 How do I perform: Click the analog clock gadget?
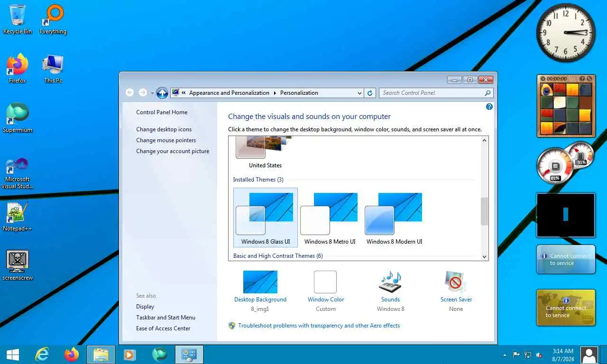(566, 33)
